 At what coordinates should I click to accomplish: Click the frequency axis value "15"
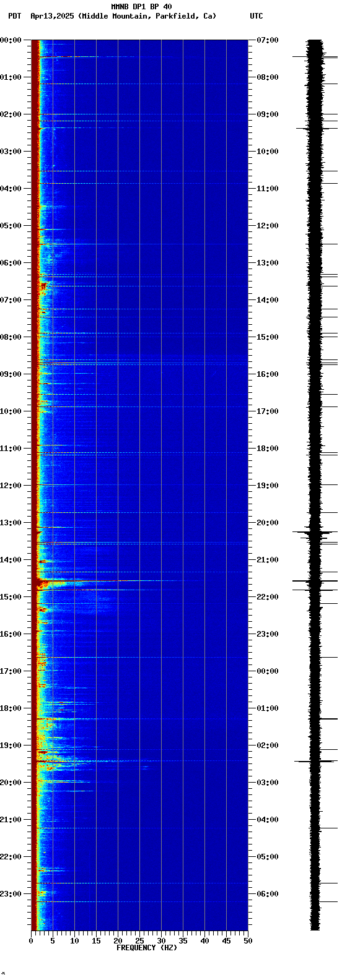96,941
